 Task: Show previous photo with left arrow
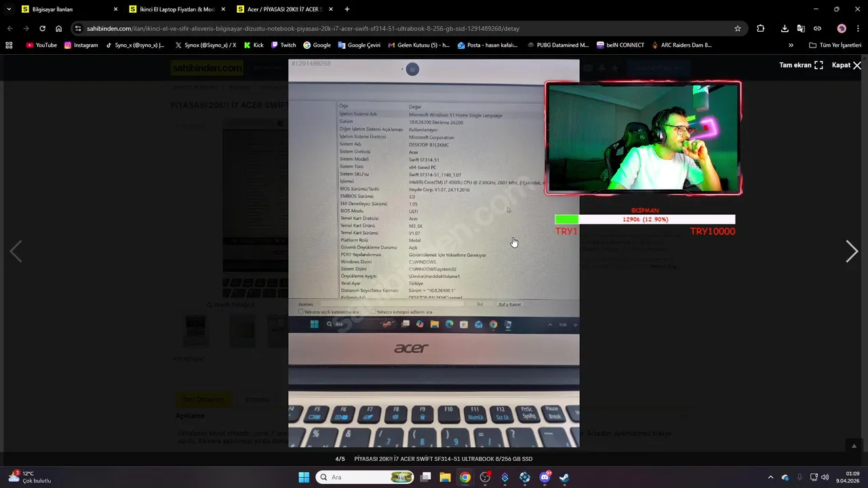pyautogui.click(x=16, y=251)
